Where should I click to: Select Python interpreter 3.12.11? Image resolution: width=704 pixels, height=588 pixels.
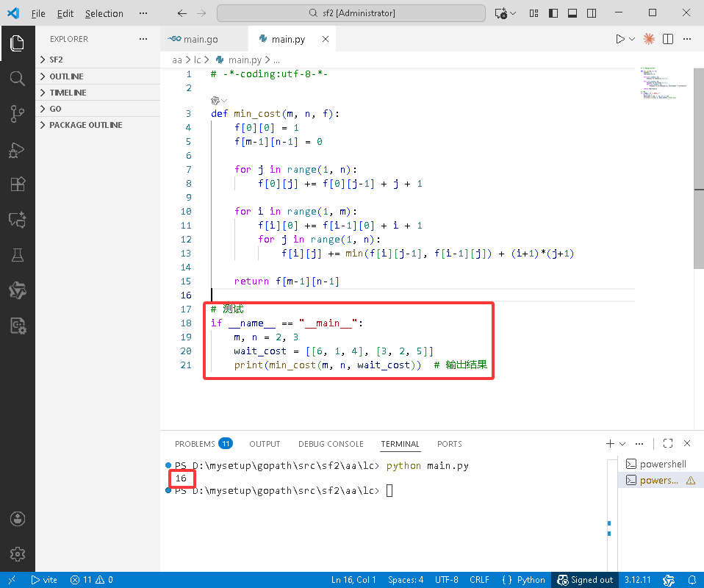click(637, 580)
